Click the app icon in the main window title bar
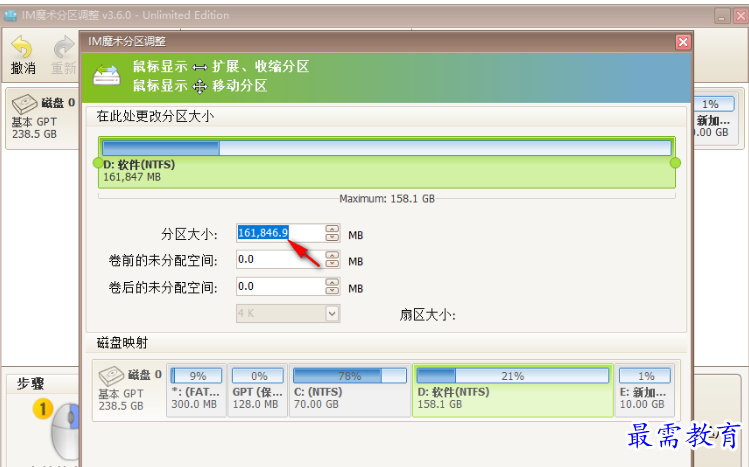Viewport: 749px width, 467px height. pyautogui.click(x=11, y=15)
